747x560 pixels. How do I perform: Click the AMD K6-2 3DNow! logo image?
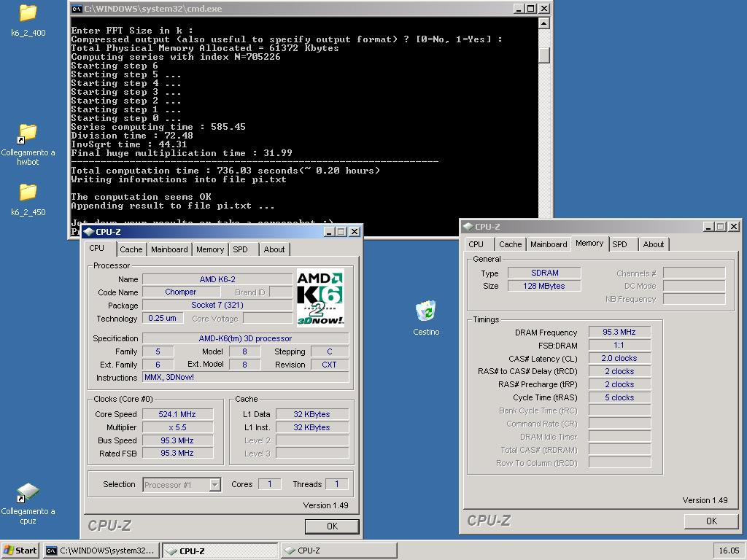pyautogui.click(x=320, y=297)
